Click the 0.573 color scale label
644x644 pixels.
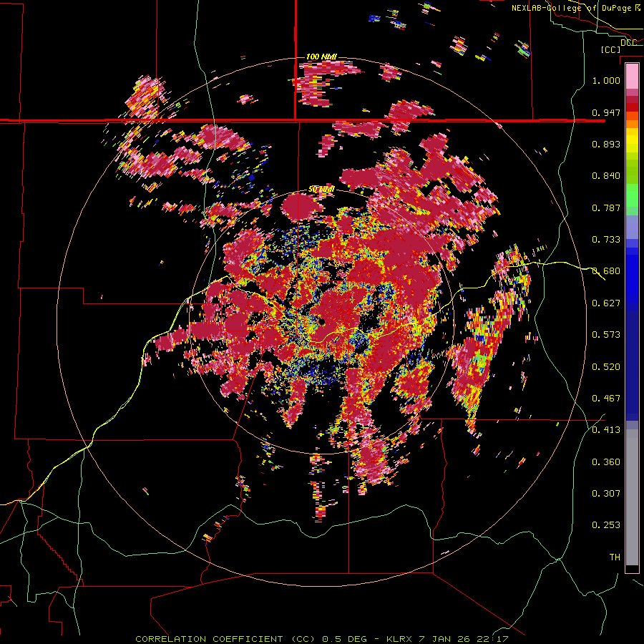pyautogui.click(x=606, y=335)
